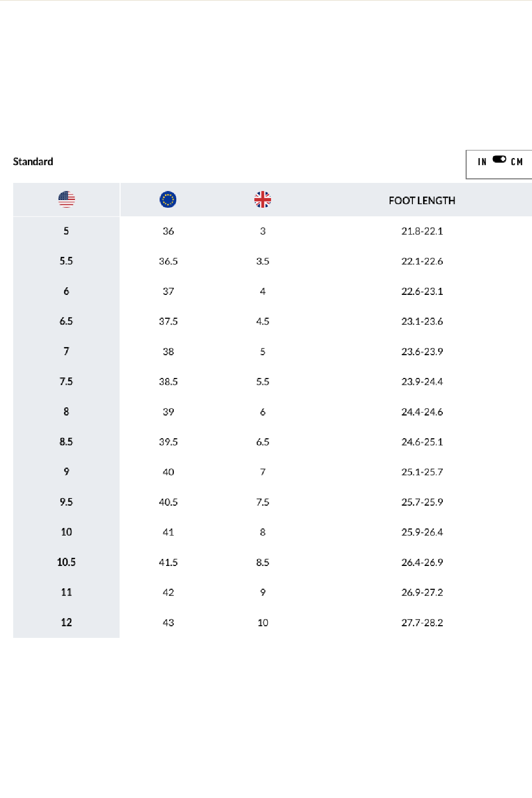Select US size 6.5 cell
The width and height of the screenshot is (532, 798).
66,321
